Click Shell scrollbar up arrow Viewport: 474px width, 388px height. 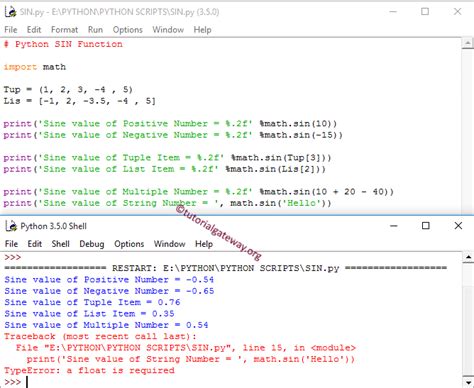tap(468, 257)
